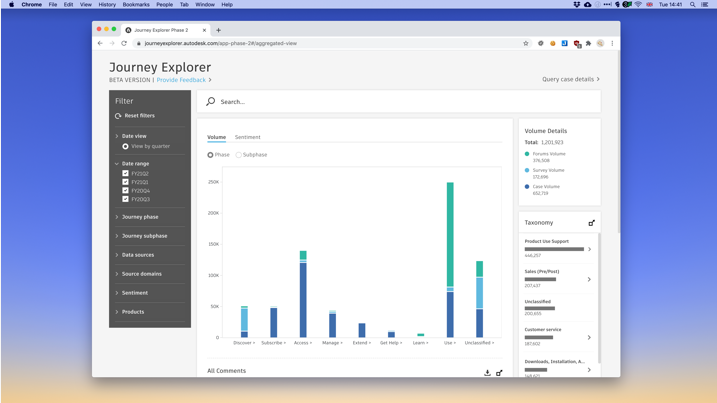
Task: Open the People menu
Action: click(165, 5)
